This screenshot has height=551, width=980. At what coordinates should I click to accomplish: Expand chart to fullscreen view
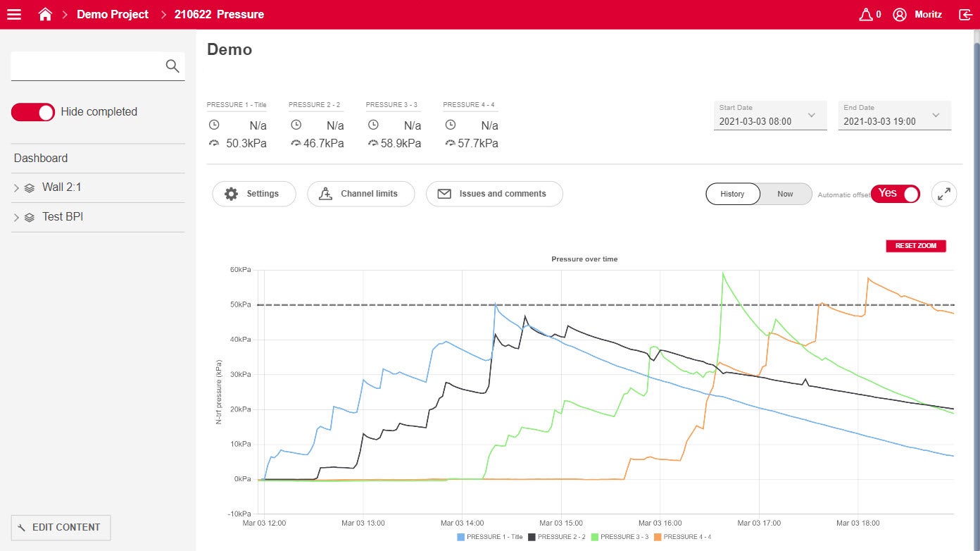(x=943, y=194)
